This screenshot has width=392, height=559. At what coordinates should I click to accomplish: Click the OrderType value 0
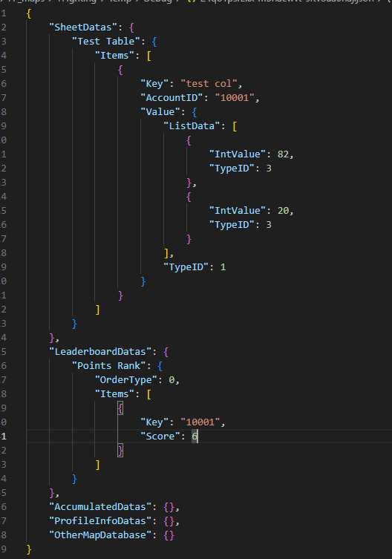click(172, 380)
